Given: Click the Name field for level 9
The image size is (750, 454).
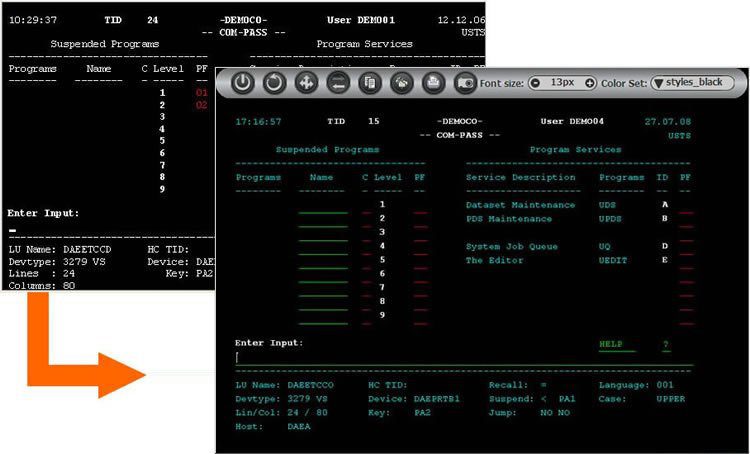Looking at the screenshot, I should tap(323, 319).
